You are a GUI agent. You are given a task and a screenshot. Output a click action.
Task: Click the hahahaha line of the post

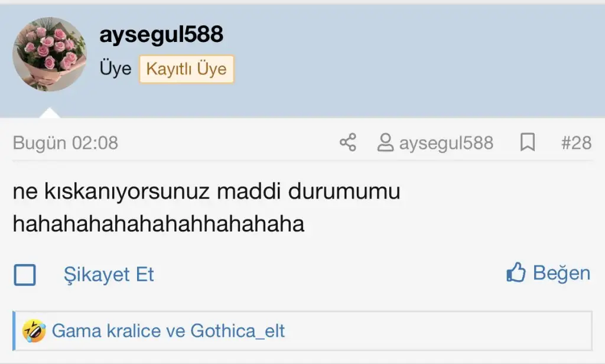(158, 223)
